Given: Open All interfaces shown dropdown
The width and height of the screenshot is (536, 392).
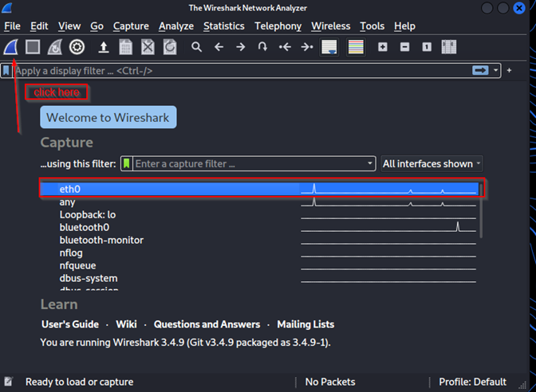Looking at the screenshot, I should (x=432, y=164).
